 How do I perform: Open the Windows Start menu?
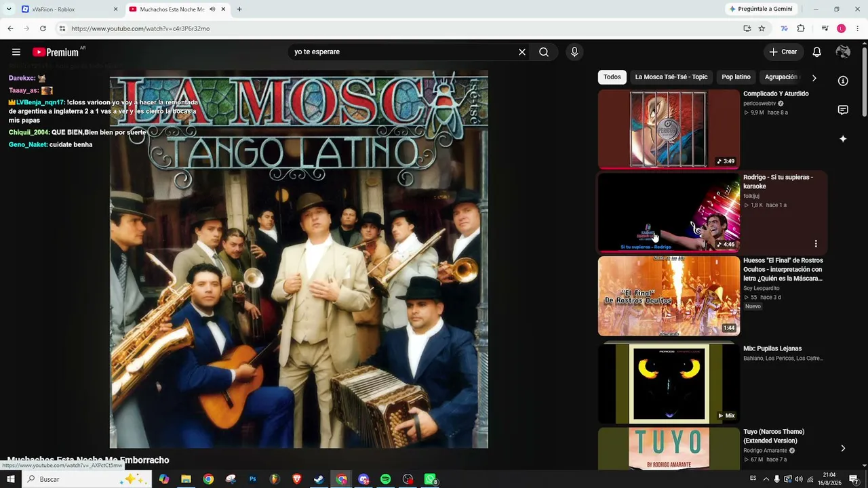coord(11,479)
